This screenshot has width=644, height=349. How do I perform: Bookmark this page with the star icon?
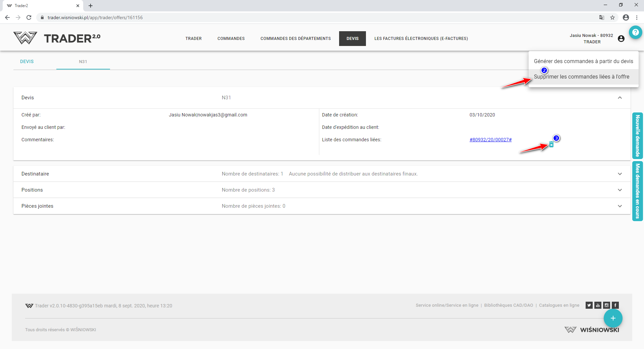click(x=612, y=17)
